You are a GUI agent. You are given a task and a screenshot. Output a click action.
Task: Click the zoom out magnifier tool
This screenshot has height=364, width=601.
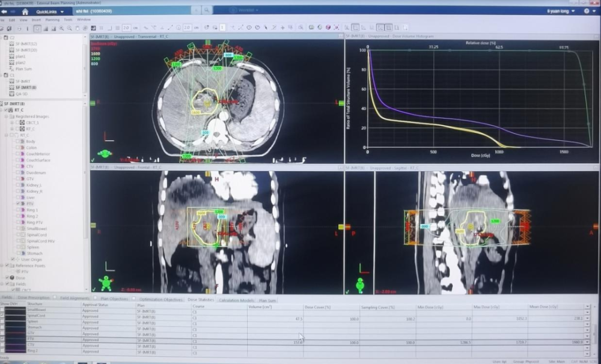pos(69,28)
